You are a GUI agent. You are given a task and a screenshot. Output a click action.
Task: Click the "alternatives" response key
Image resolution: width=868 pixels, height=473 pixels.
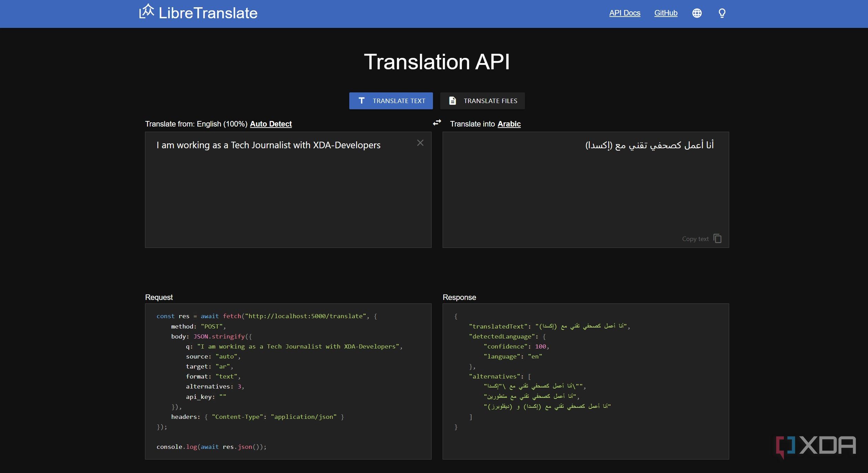coord(494,376)
